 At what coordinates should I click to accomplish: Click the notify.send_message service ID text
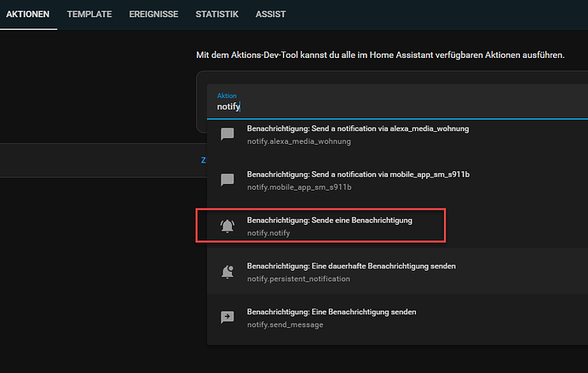coord(285,324)
